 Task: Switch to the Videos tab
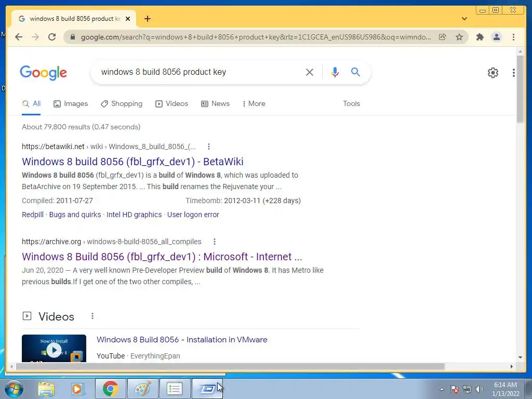(x=171, y=104)
